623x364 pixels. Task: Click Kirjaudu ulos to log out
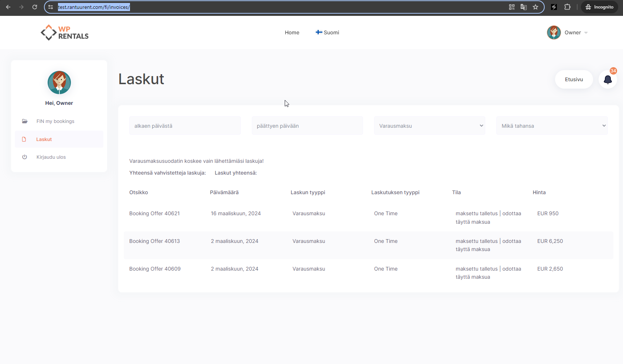[51, 157]
